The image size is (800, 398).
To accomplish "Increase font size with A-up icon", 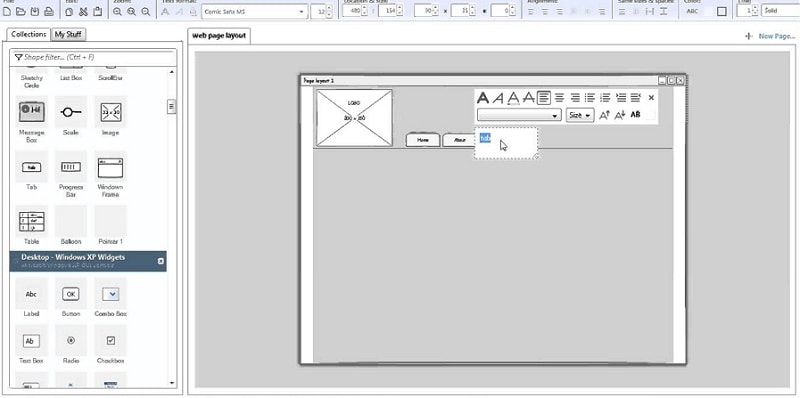I will point(604,115).
